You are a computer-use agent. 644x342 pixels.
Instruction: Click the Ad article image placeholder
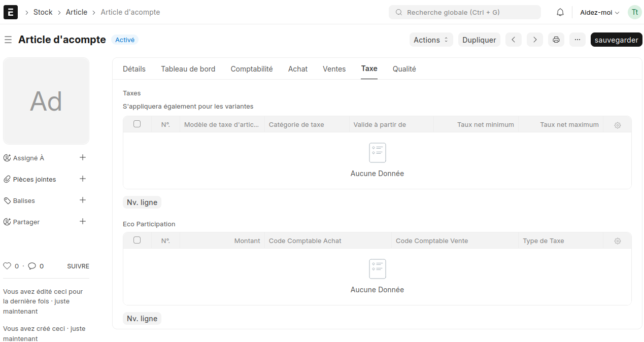(x=46, y=101)
